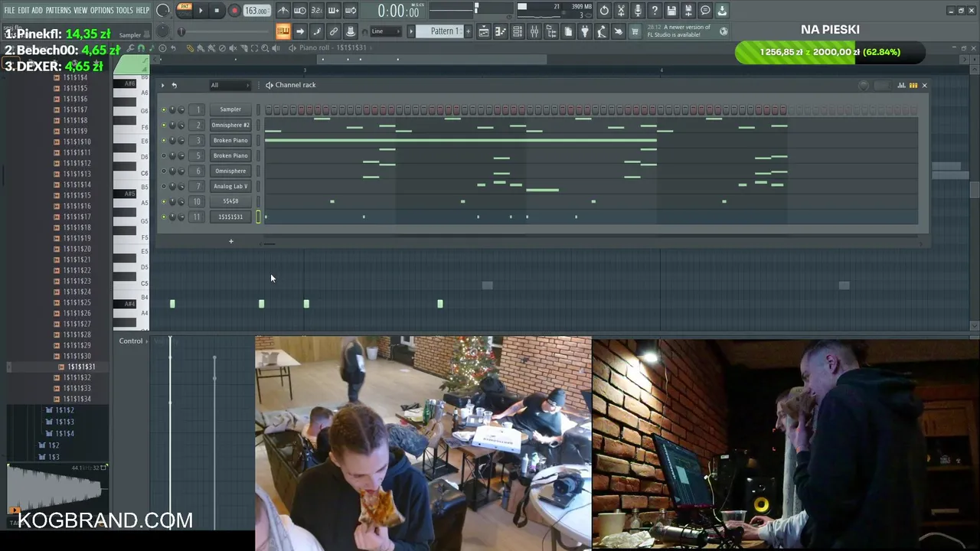Screen dimensions: 980x551
Task: Toggle mute on 5$4$8 channel
Action: pyautogui.click(x=163, y=201)
